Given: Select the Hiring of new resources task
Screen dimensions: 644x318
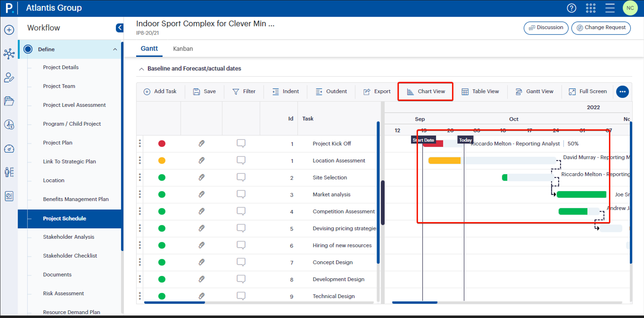Looking at the screenshot, I should pos(342,245).
